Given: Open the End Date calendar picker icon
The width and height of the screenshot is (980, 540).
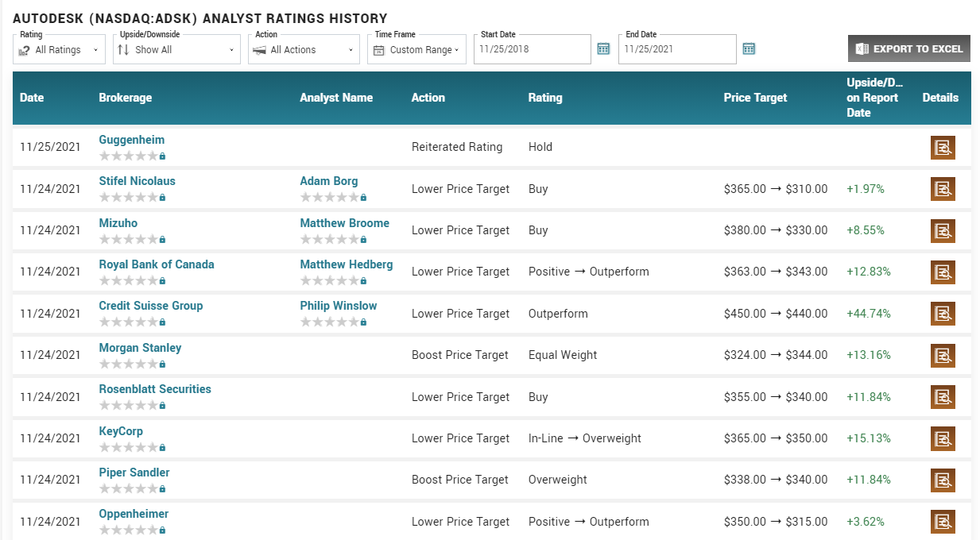Looking at the screenshot, I should pos(749,49).
